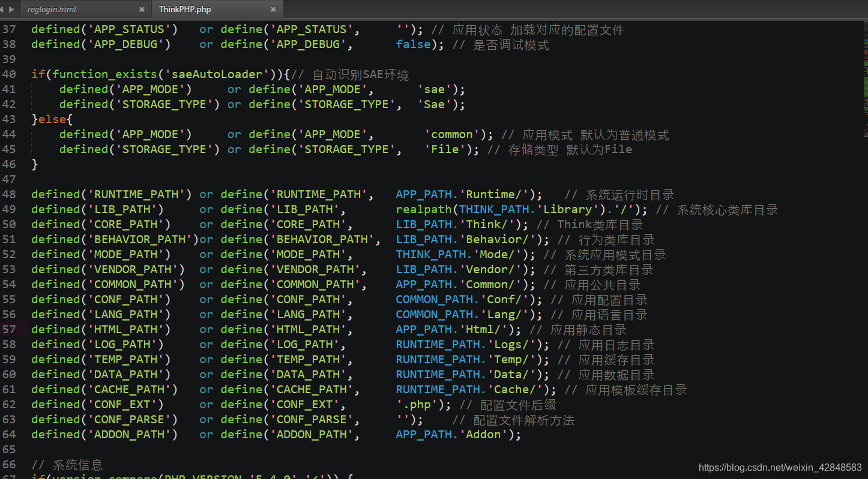Click the 'Lang/' string on line 56
Screen dimensions: 868x479
pyautogui.click(x=504, y=315)
